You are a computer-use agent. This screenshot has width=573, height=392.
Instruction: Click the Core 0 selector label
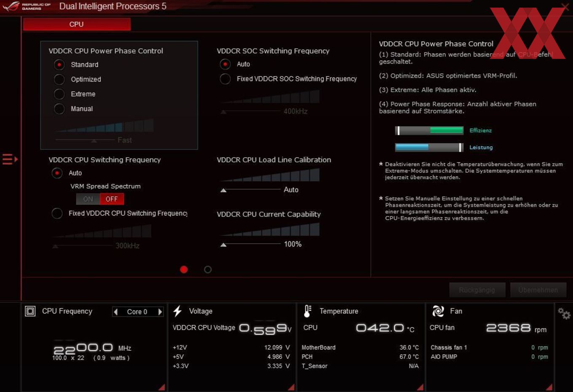[137, 311]
